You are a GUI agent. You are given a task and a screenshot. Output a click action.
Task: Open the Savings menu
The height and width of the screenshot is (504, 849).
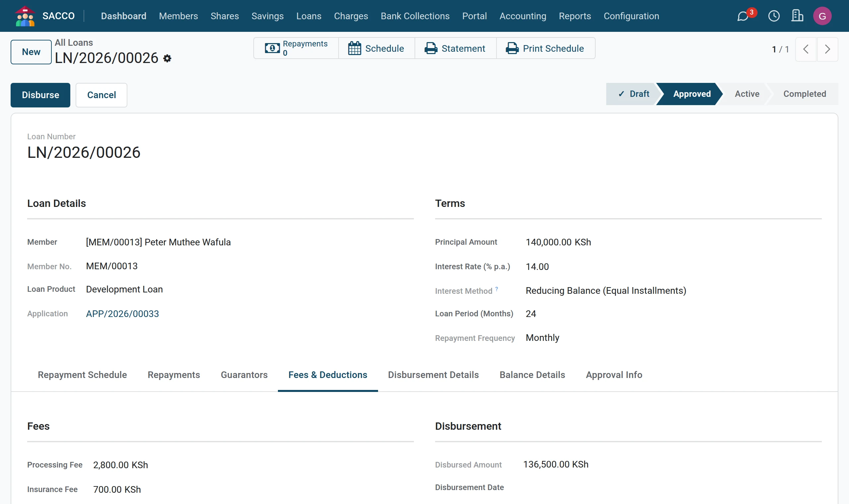267,16
